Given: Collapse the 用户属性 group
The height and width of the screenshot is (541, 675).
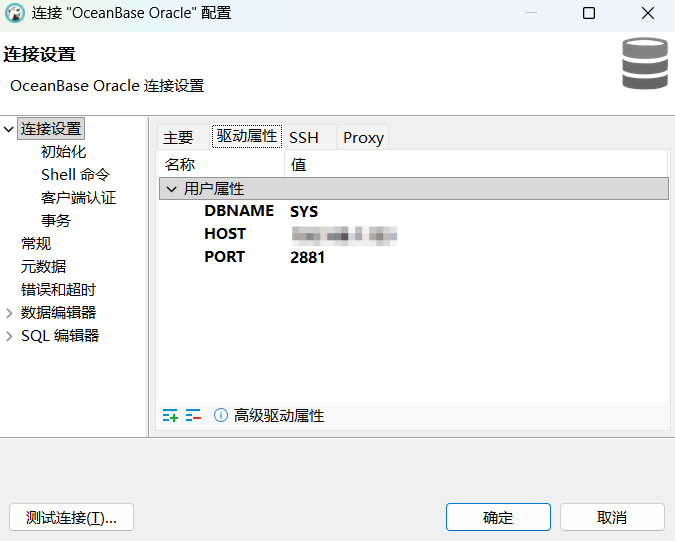Looking at the screenshot, I should coord(171,189).
